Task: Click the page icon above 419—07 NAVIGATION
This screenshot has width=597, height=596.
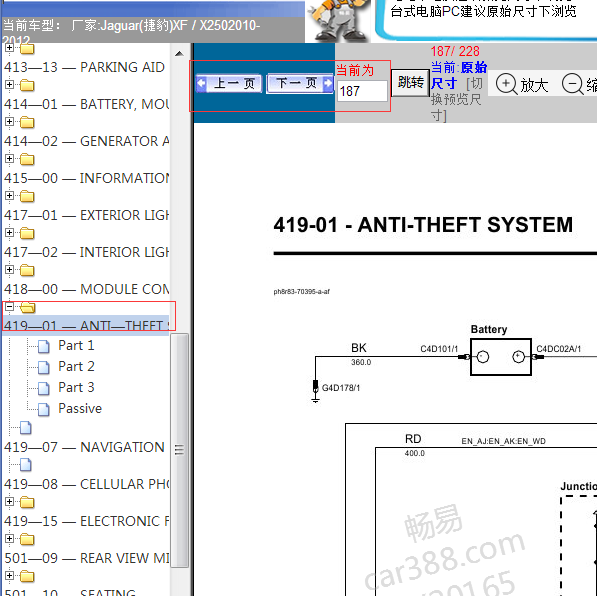Action: (x=26, y=428)
